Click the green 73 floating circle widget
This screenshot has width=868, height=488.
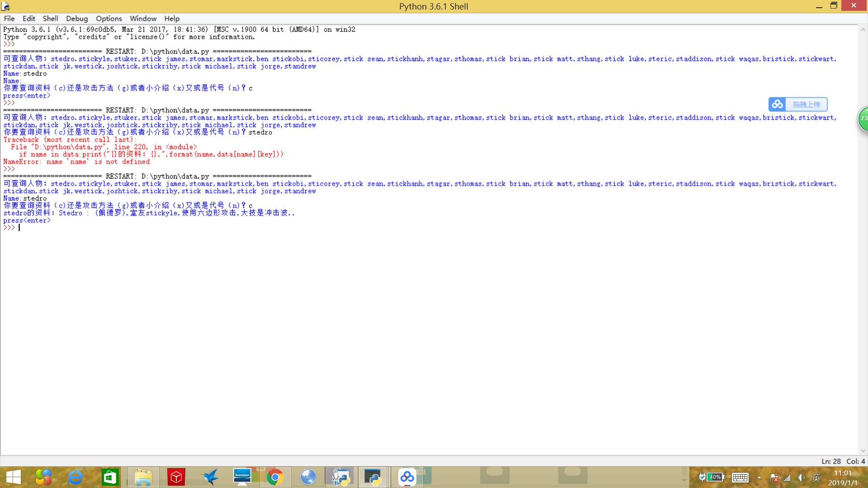(863, 119)
